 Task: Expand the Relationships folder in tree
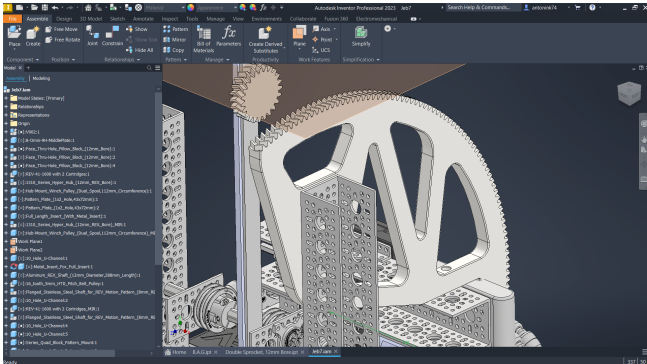coord(6,106)
